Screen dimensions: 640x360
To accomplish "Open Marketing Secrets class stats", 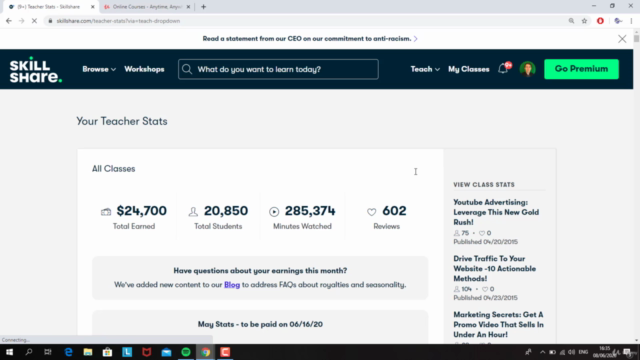I will coord(498,324).
